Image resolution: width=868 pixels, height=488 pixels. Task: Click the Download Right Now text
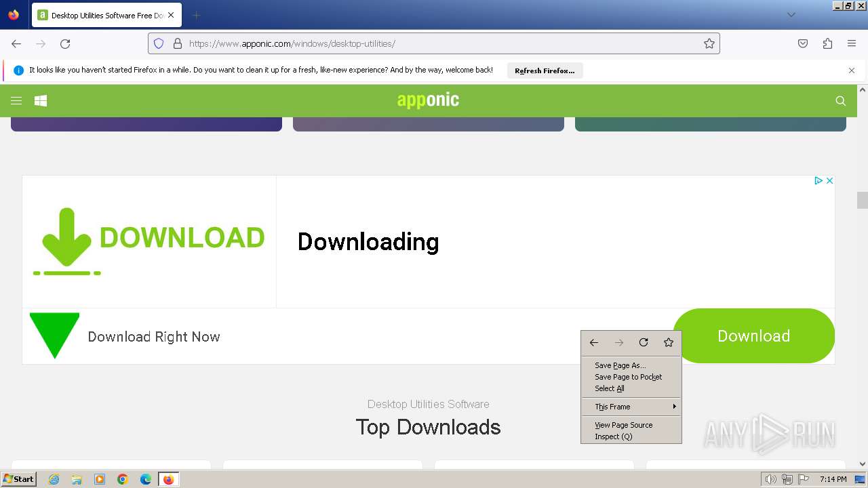[154, 337]
